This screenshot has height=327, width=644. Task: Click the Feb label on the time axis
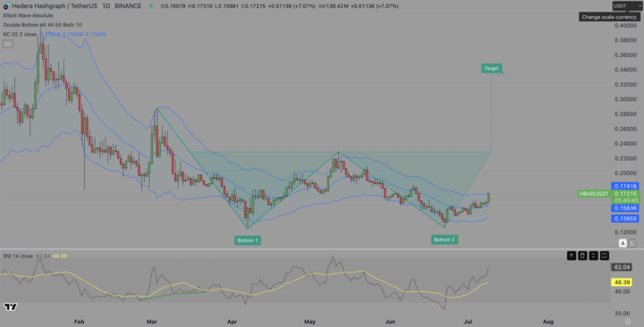(80, 322)
